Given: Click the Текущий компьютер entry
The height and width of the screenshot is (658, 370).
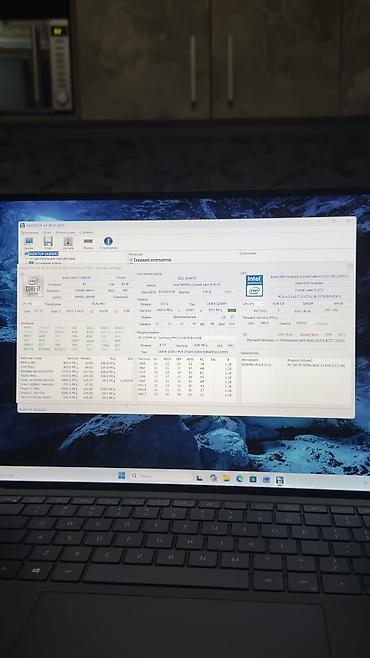Looking at the screenshot, I should (x=152, y=260).
